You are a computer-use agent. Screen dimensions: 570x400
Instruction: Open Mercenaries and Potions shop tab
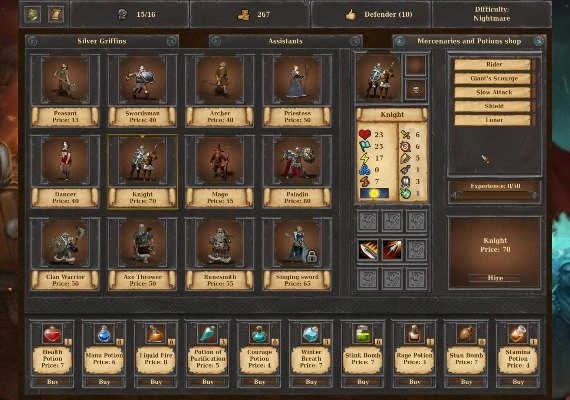(x=469, y=41)
